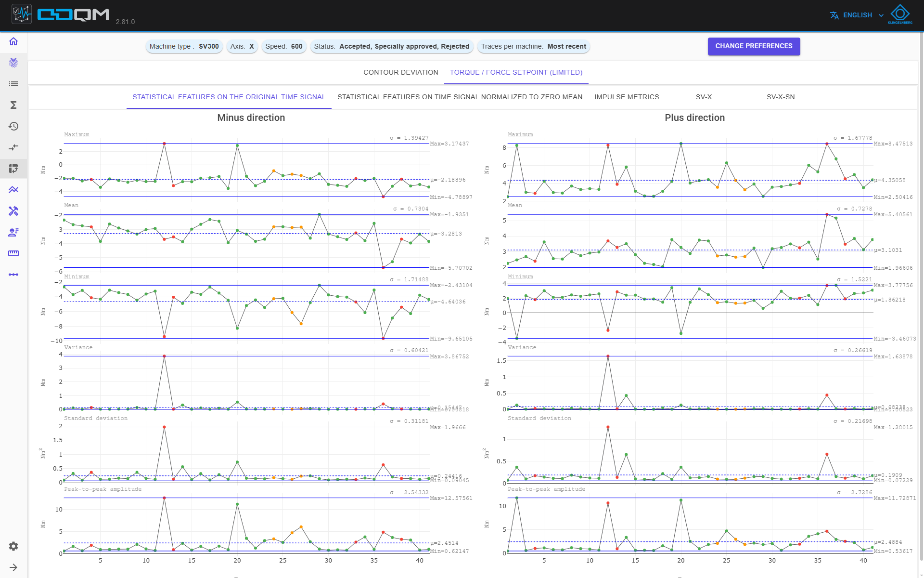Screen dimensions: 924x578
Task: Click the CHANGE PREFERENCES button
Action: 754,46
